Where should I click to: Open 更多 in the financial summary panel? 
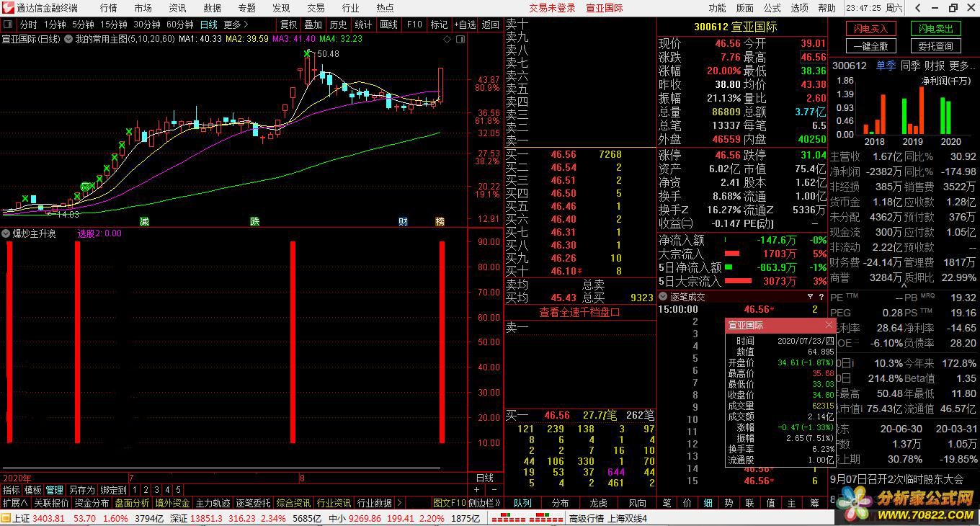pyautogui.click(x=962, y=66)
